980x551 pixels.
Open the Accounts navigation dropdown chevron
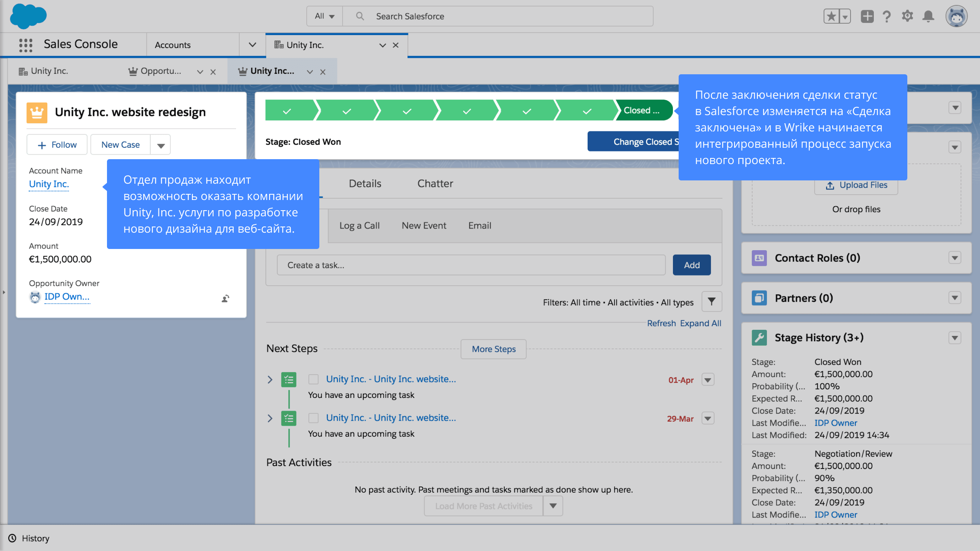(x=252, y=44)
